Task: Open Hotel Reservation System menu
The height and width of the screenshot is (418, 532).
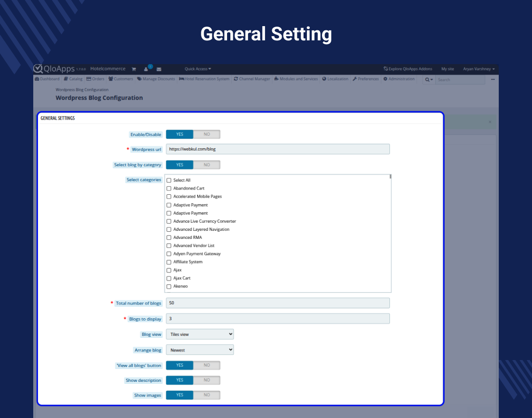Action: tap(204, 79)
